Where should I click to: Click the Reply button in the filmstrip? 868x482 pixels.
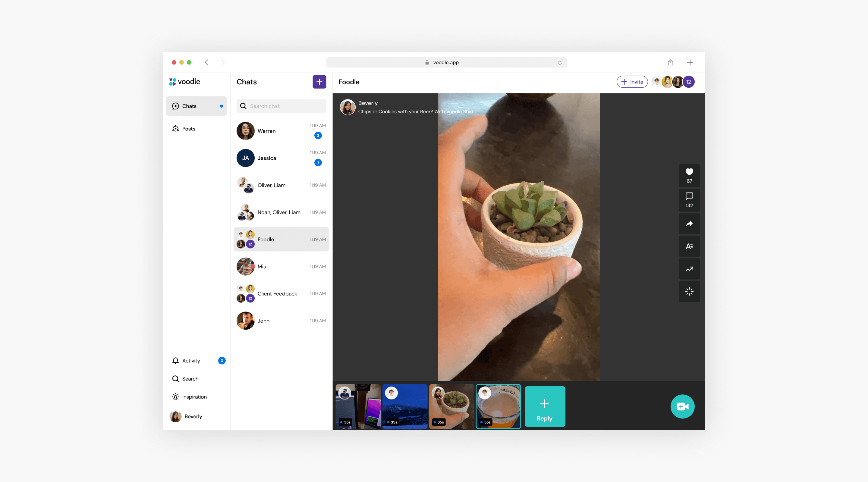coord(545,407)
